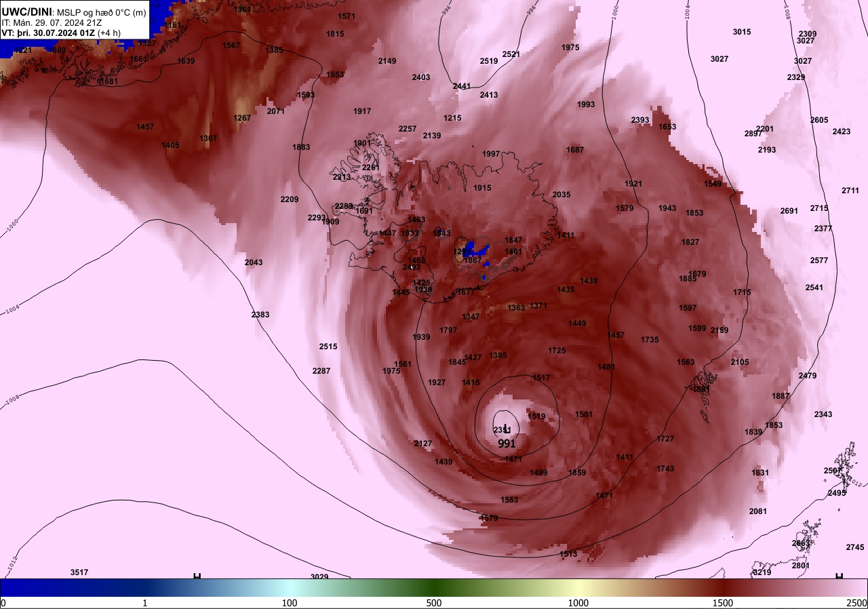The image size is (868, 609).
Task: Click the height value 1943
Action: pyautogui.click(x=667, y=208)
